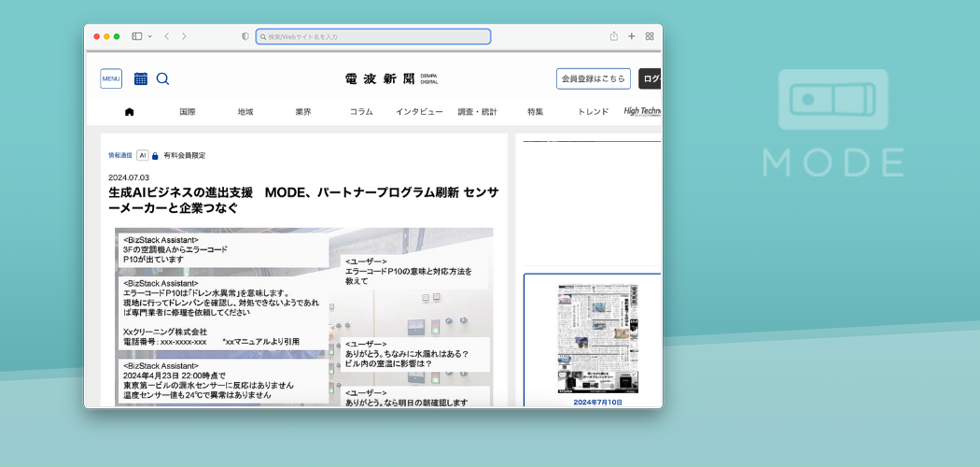980x467 pixels.
Task: Click the 会員登録はこちら button
Action: pyautogui.click(x=593, y=78)
